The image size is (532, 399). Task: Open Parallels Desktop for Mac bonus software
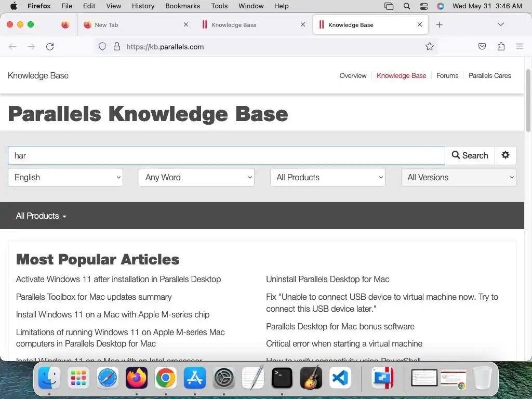click(340, 326)
